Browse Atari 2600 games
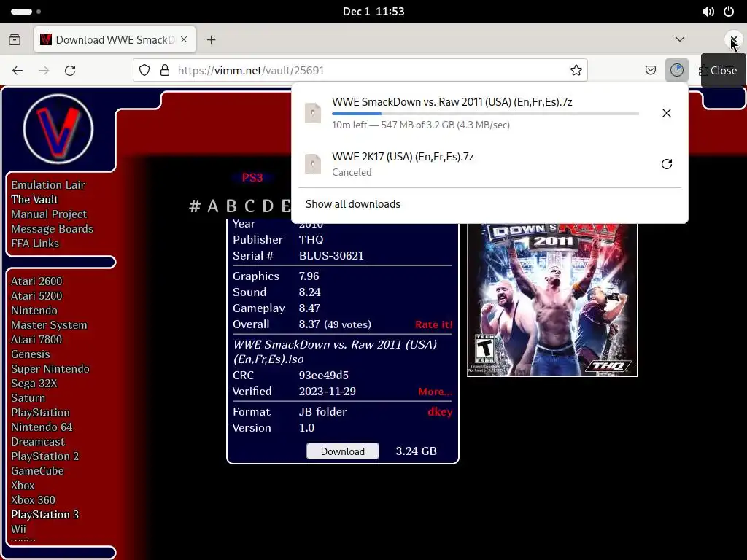This screenshot has height=560, width=747. [x=36, y=281]
